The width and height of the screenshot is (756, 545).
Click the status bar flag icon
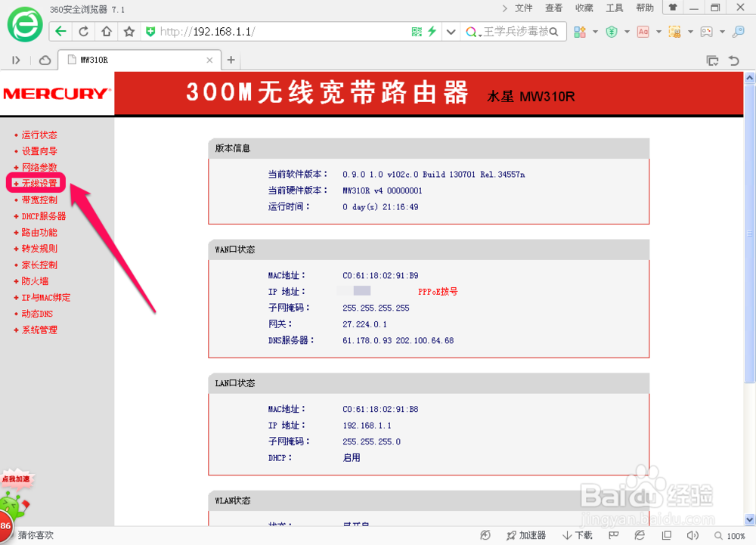(613, 535)
